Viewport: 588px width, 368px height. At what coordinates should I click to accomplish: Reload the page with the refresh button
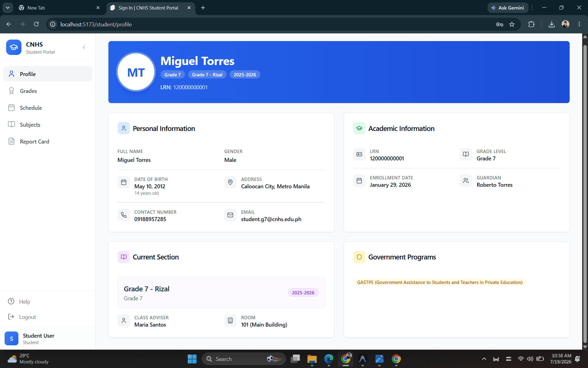[36, 24]
